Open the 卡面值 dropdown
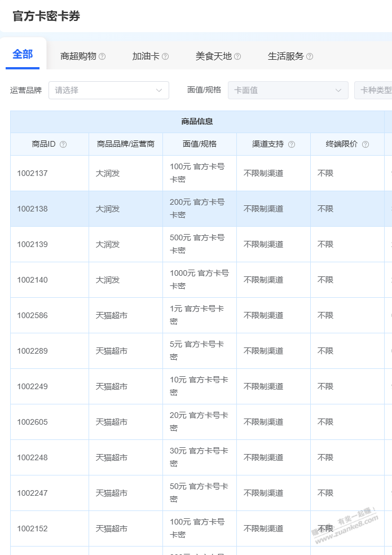 coord(288,90)
